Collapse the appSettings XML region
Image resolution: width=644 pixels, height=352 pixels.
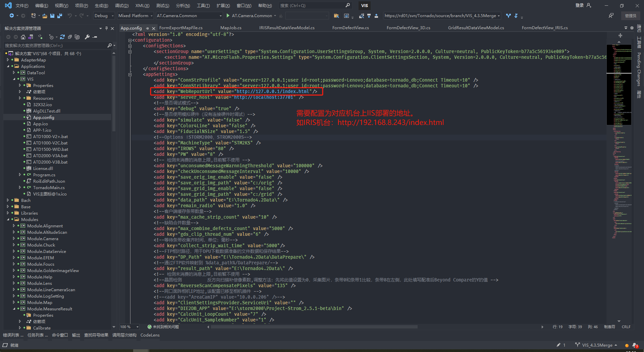coord(130,75)
